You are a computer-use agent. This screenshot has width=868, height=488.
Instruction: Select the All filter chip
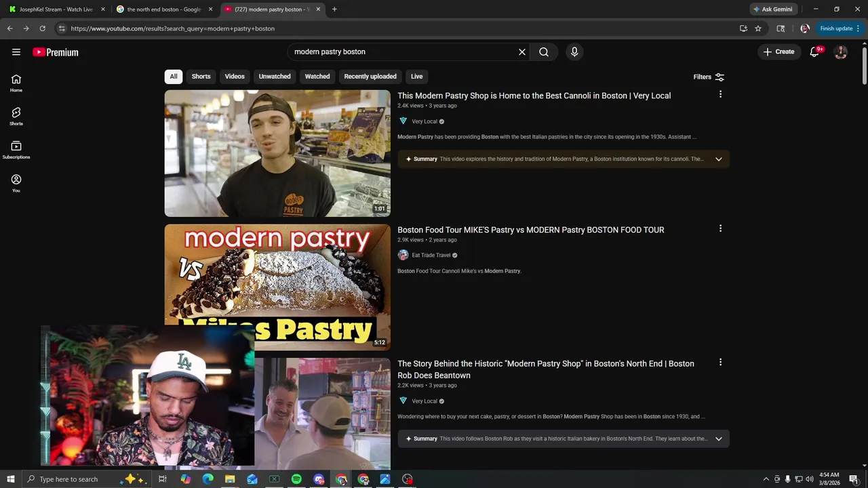click(x=174, y=77)
